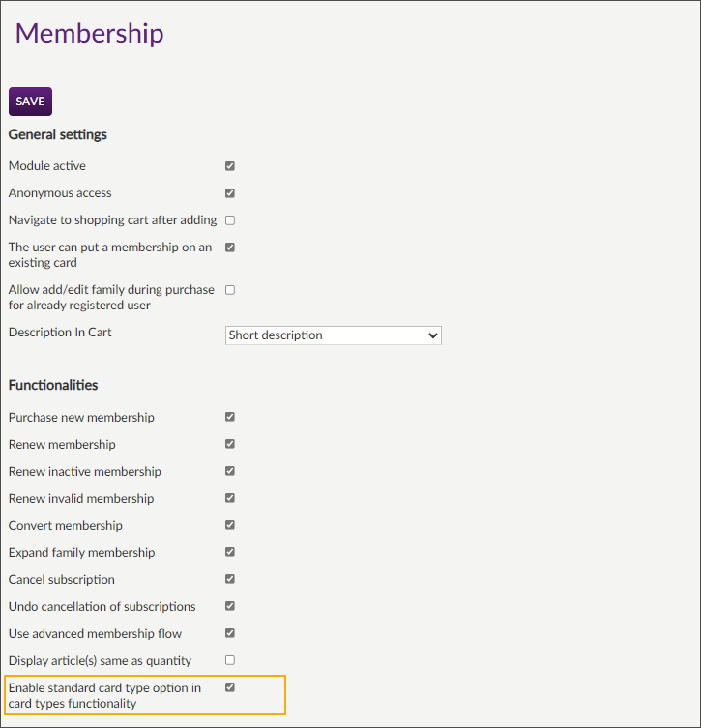The width and height of the screenshot is (701, 728).
Task: Click the Functionalities section heading
Action: [53, 385]
